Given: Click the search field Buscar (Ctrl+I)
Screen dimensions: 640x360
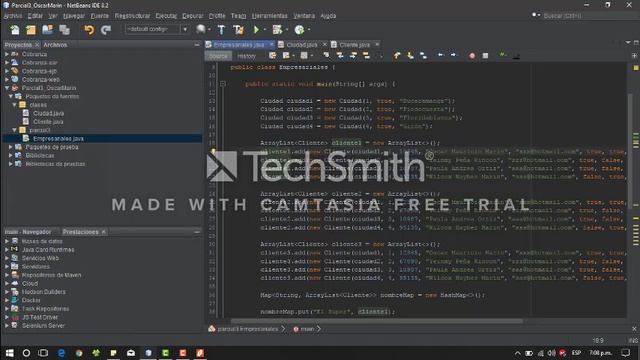Looking at the screenshot, I should [x=590, y=16].
